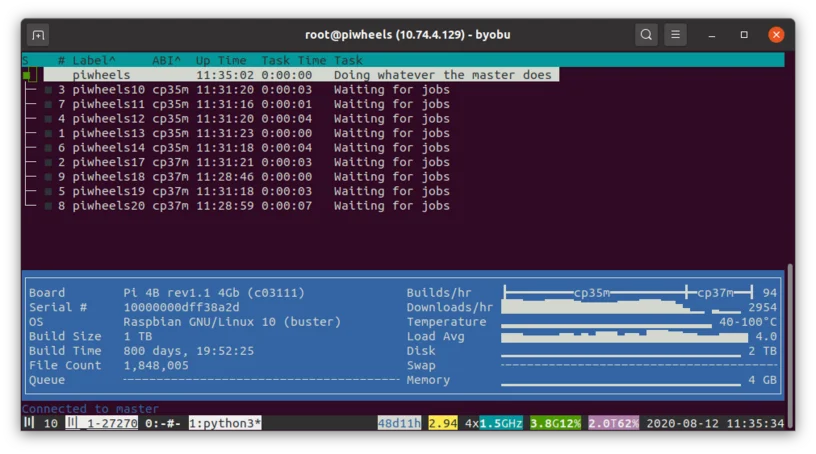Open the terminal search magnifier icon
Image resolution: width=816 pixels, height=454 pixels.
click(646, 35)
